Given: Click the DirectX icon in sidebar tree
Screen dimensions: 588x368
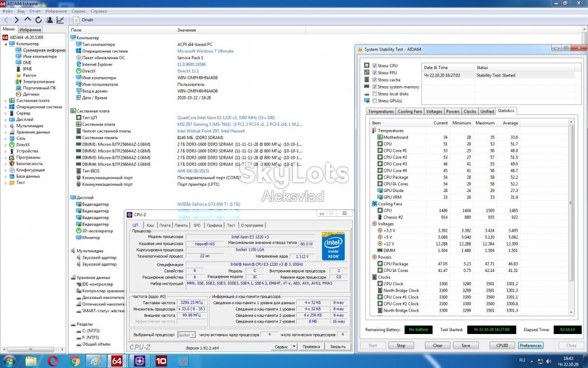Looking at the screenshot, I should pyautogui.click(x=12, y=144).
